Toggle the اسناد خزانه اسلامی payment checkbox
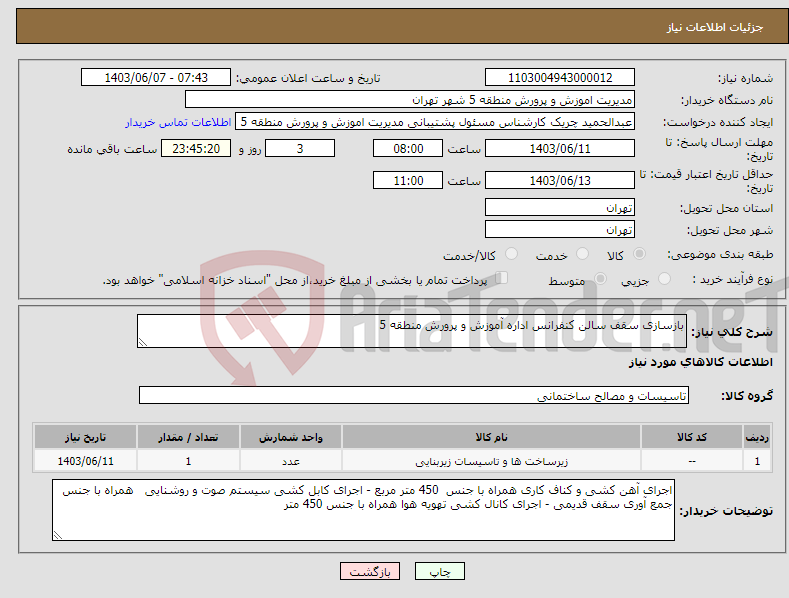Screen dimensions: 789x598 (501, 278)
